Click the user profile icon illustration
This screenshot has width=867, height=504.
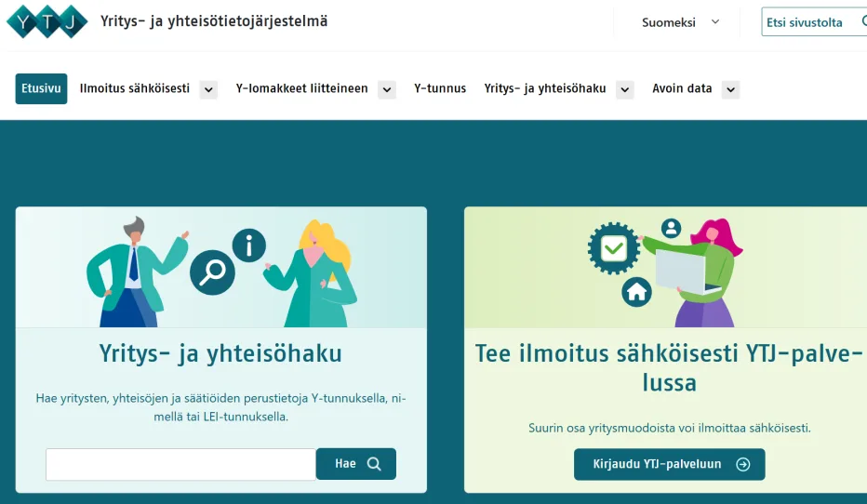point(671,229)
